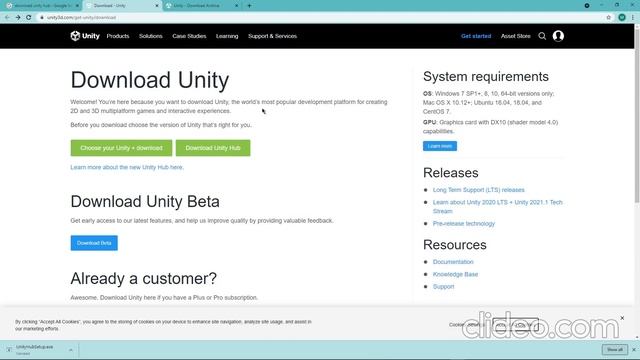
Task: Click Show all downloads button
Action: pos(615,349)
